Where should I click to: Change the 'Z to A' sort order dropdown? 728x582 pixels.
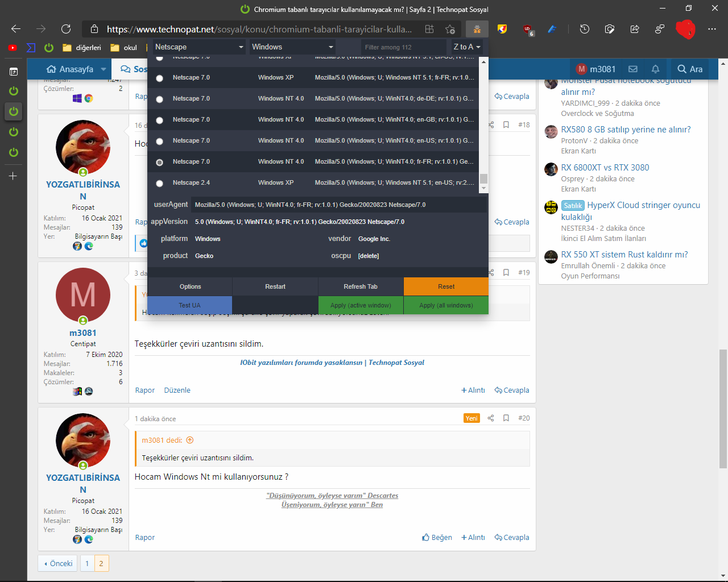pyautogui.click(x=467, y=47)
